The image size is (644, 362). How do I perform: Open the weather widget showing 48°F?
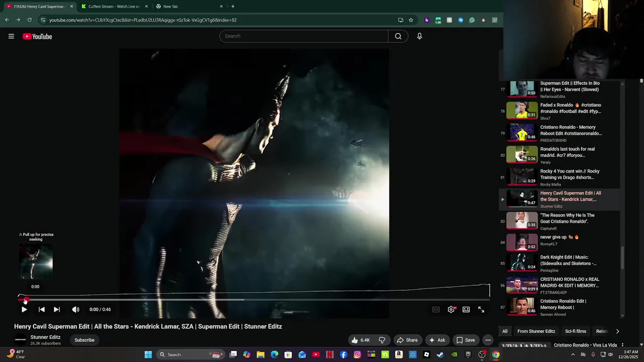click(x=16, y=354)
